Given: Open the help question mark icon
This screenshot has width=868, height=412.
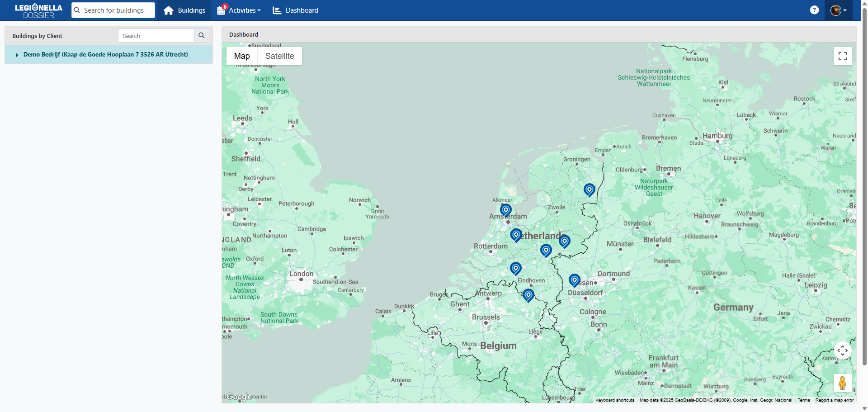Looking at the screenshot, I should point(814,10).
